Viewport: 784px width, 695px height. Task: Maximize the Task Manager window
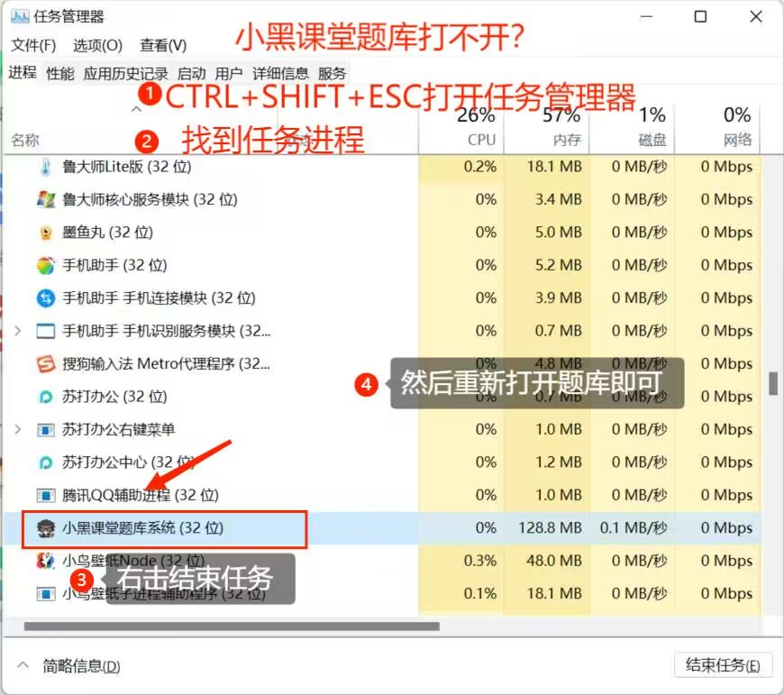point(700,16)
